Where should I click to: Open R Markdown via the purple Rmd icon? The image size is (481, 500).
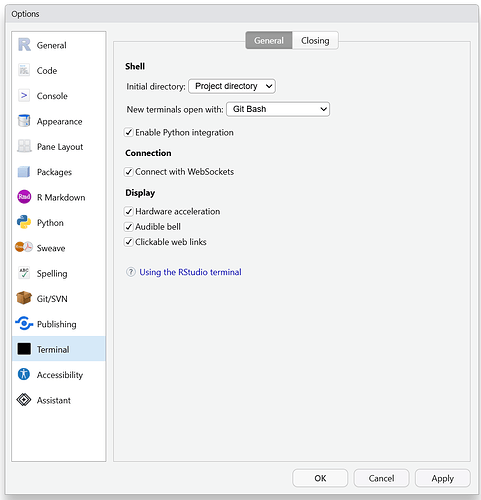tap(24, 197)
